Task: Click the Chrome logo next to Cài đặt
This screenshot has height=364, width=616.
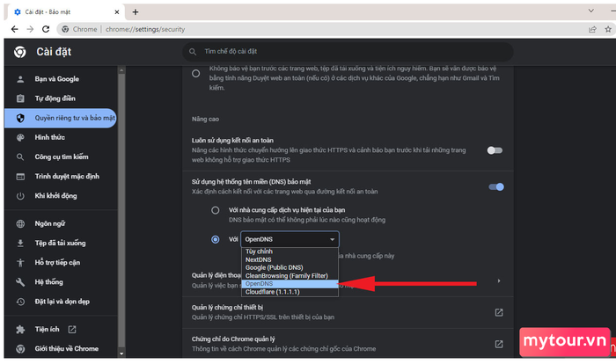Action: [20, 52]
